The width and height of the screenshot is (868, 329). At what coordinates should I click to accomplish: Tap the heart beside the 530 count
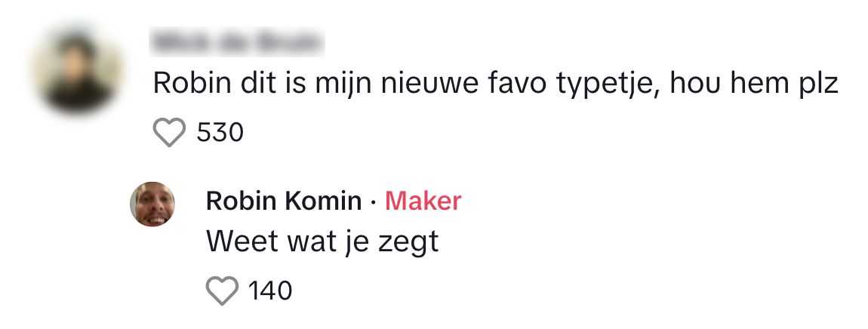(169, 133)
